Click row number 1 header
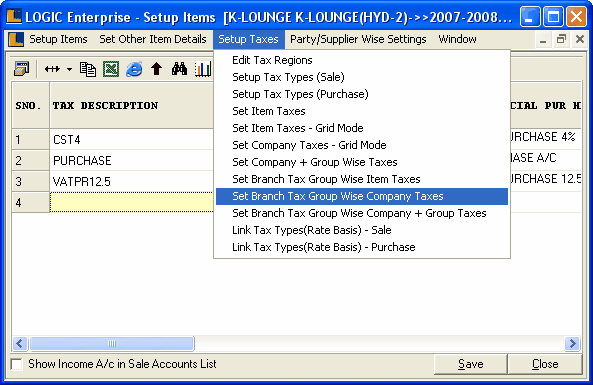Viewport: 593px width, 385px height. point(31,140)
